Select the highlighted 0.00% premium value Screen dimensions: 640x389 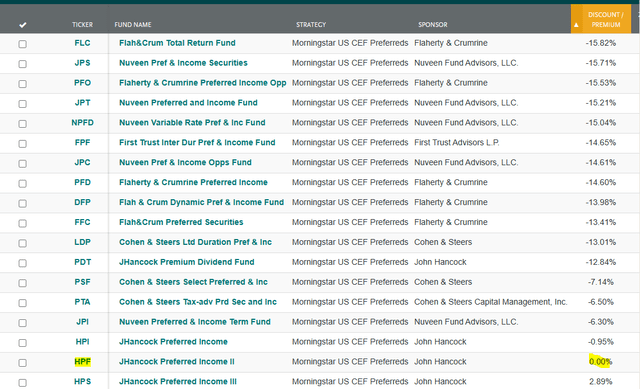pos(600,362)
